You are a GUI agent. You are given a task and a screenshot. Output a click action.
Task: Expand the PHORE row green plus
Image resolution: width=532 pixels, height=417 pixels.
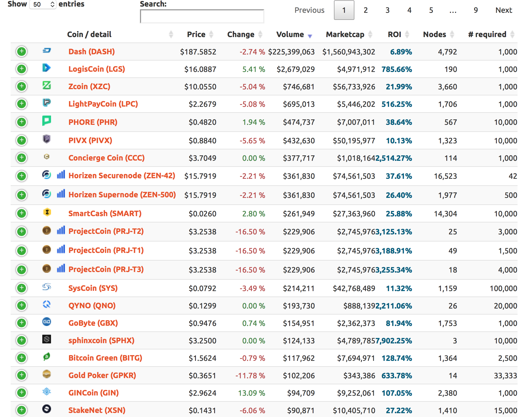pyautogui.click(x=22, y=122)
